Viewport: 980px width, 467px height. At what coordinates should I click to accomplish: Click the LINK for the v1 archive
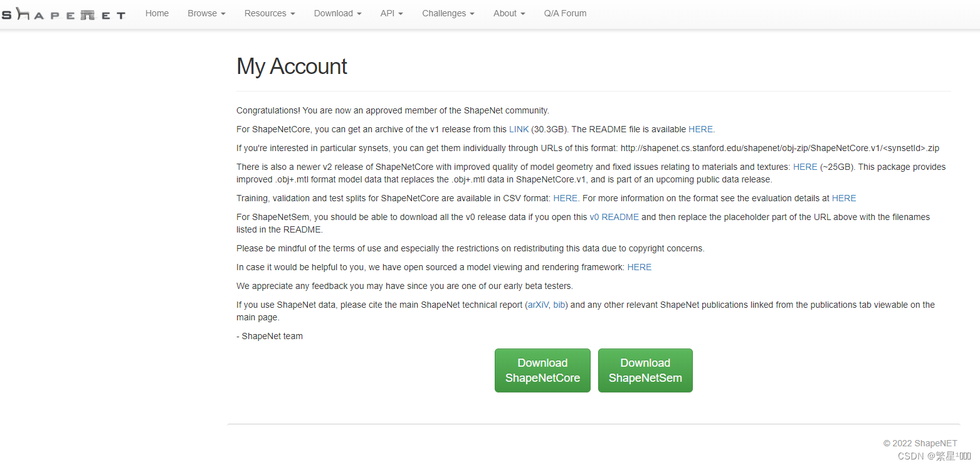click(519, 129)
